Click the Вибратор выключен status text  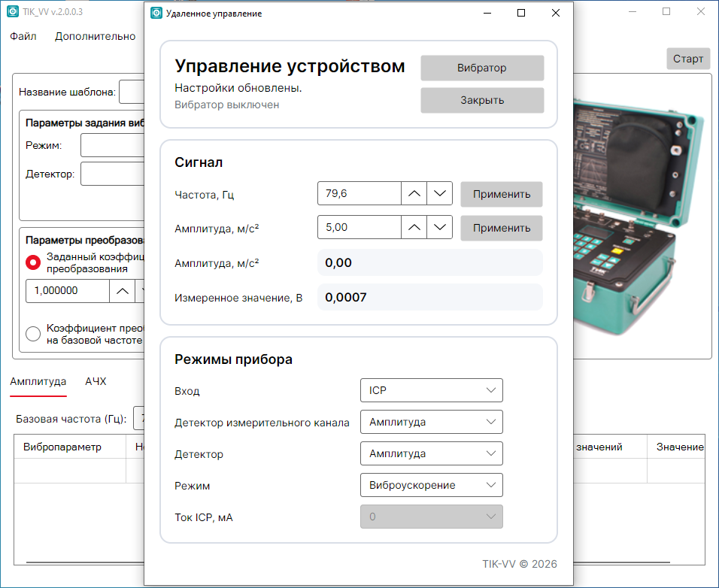click(227, 105)
